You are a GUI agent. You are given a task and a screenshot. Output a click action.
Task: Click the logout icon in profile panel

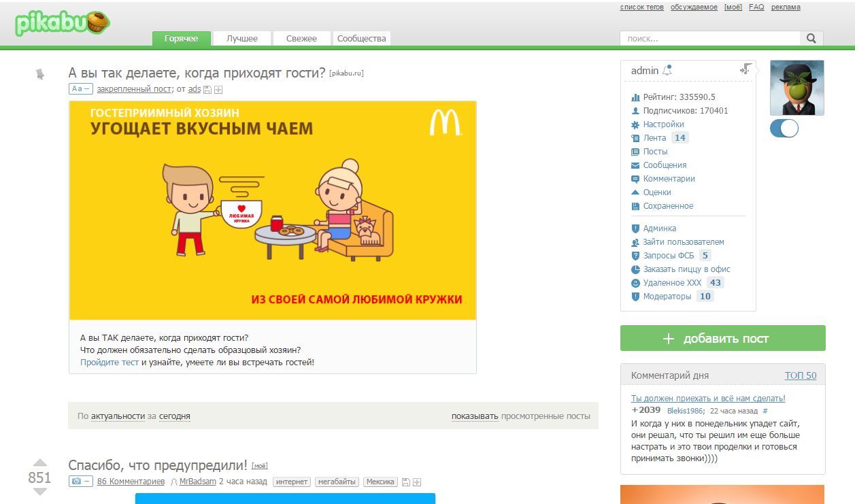(746, 69)
